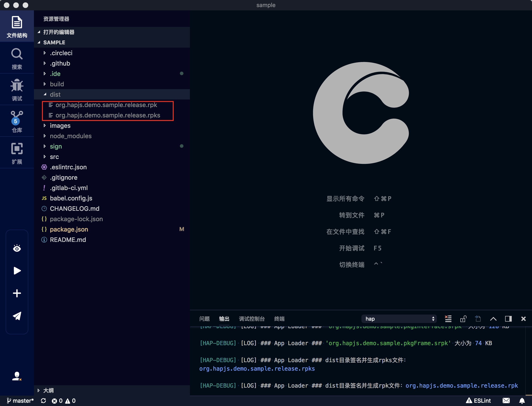The height and width of the screenshot is (406, 532).
Task: Open the CHANGELOG.md file
Action: point(112,209)
